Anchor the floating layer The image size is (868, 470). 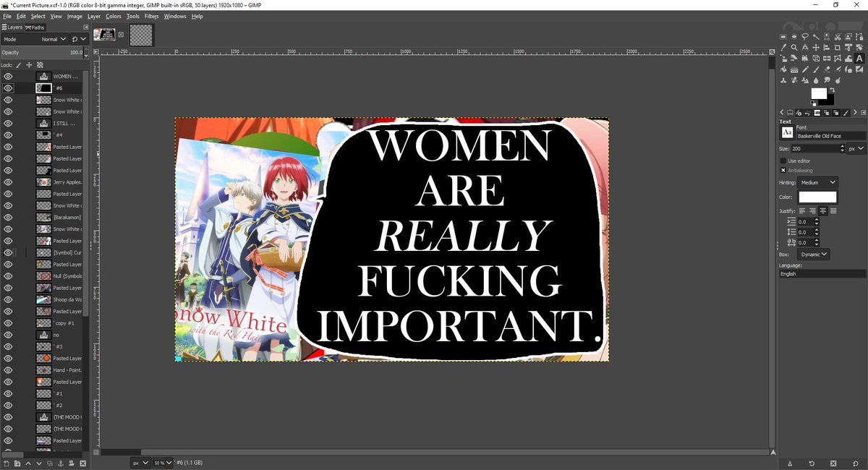61,463
